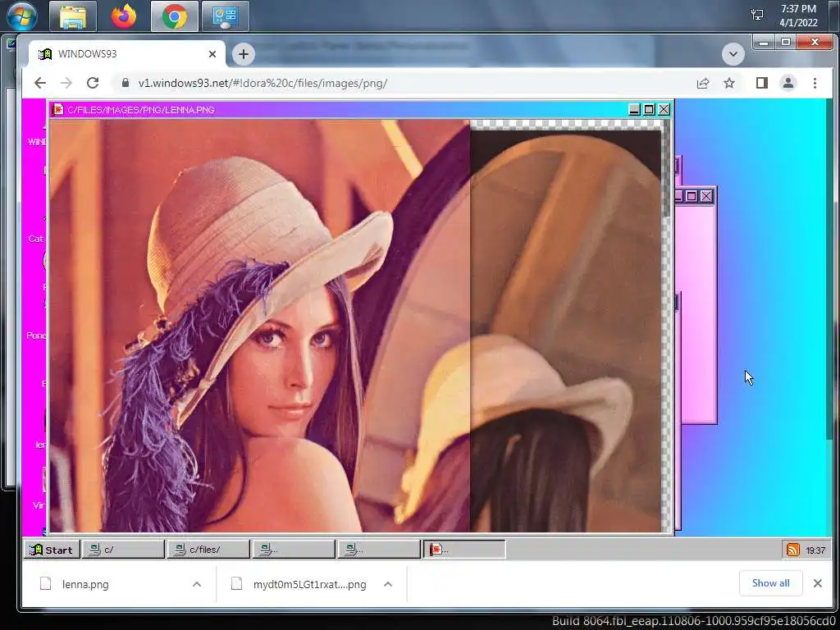Click the site security lock icon
Viewport: 840px width, 630px height.
click(x=126, y=83)
